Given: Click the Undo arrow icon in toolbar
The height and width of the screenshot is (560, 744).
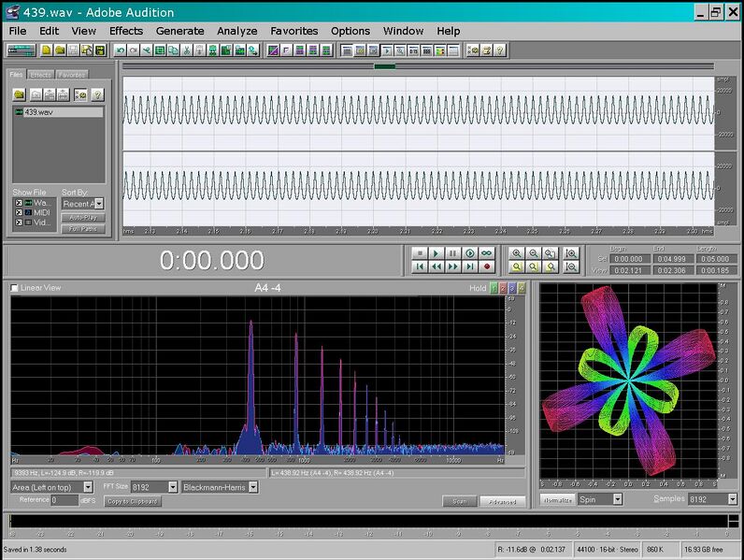Looking at the screenshot, I should (119, 50).
